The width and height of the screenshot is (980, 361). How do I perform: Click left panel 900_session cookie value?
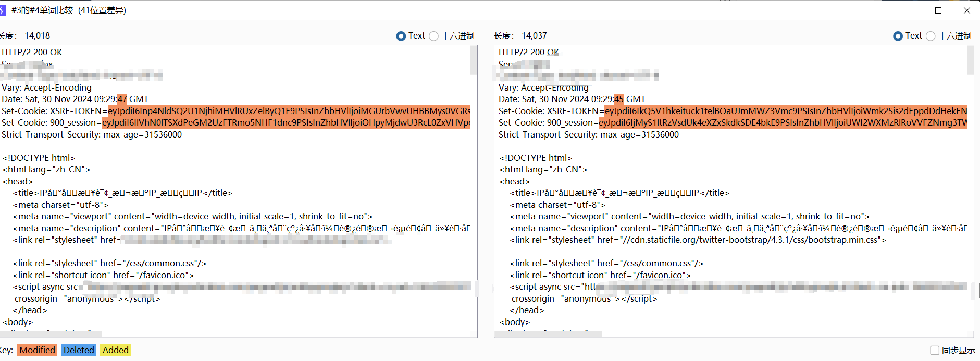click(286, 123)
